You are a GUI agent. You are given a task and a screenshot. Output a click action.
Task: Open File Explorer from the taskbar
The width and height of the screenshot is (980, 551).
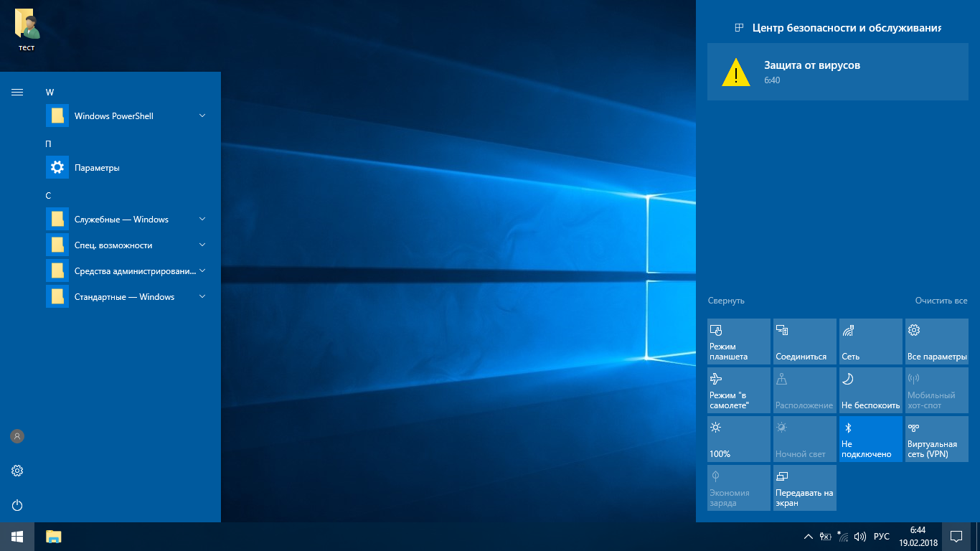tap(54, 537)
